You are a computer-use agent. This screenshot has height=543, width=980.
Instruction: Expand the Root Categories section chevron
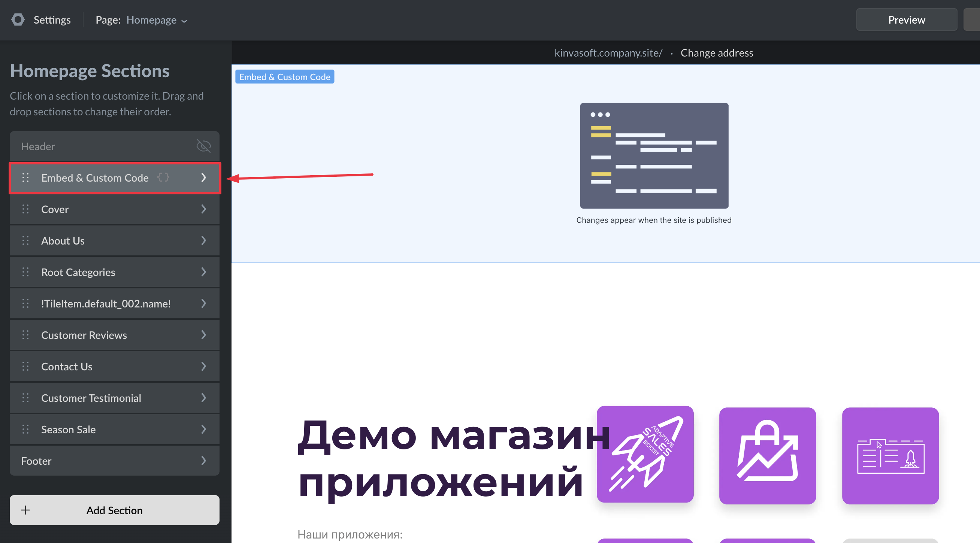click(x=203, y=272)
